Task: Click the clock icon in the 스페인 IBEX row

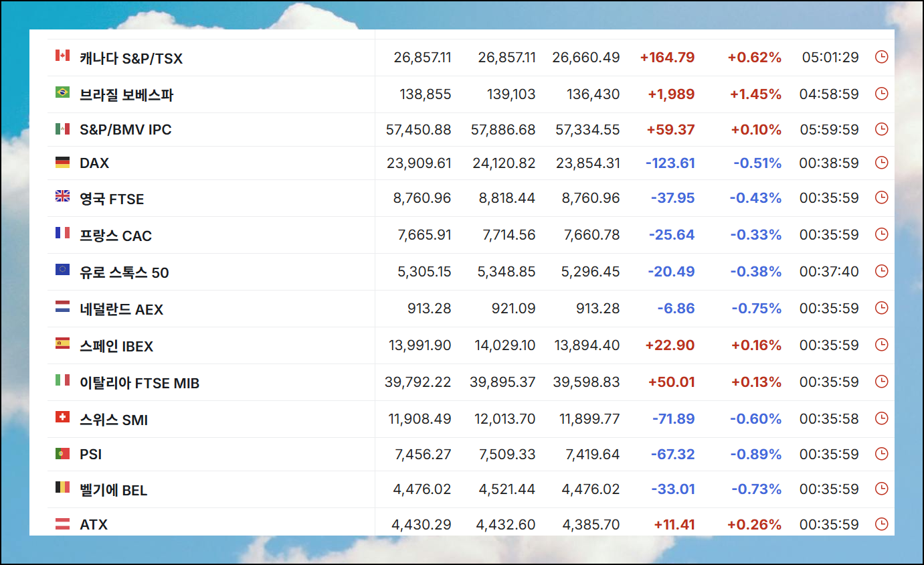Action: coord(881,345)
